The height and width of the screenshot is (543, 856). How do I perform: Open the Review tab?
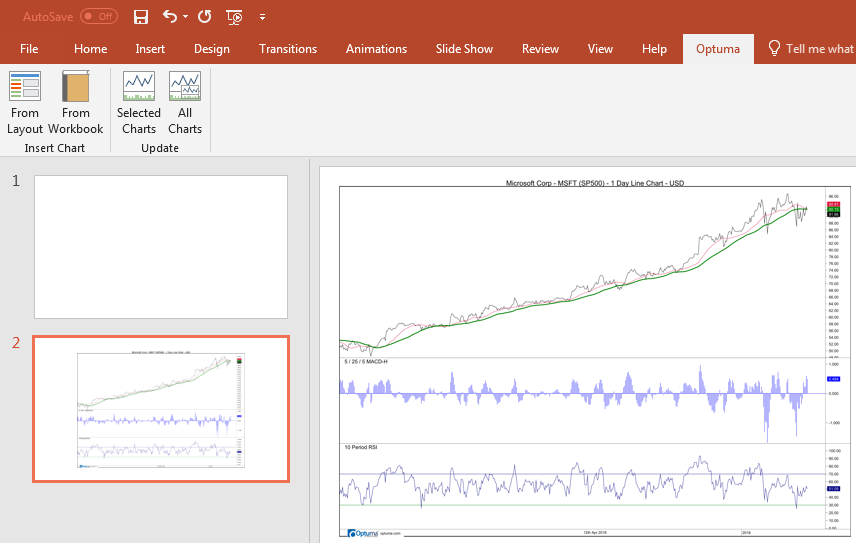[x=540, y=49]
